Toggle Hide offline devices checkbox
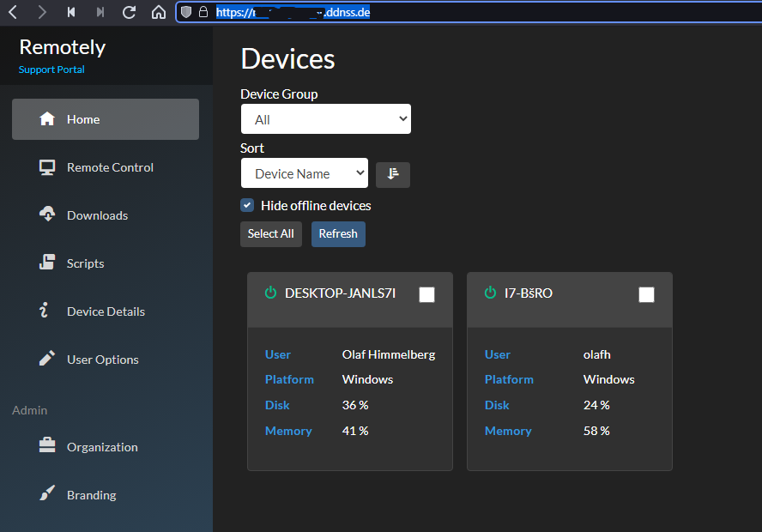This screenshot has width=762, height=532. (247, 205)
